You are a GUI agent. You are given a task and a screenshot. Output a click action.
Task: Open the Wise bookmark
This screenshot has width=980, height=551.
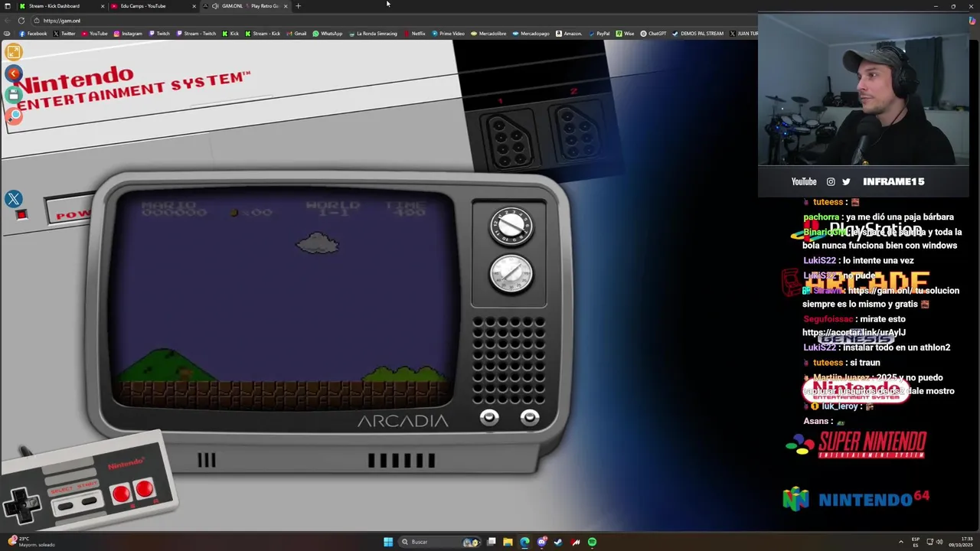(625, 34)
